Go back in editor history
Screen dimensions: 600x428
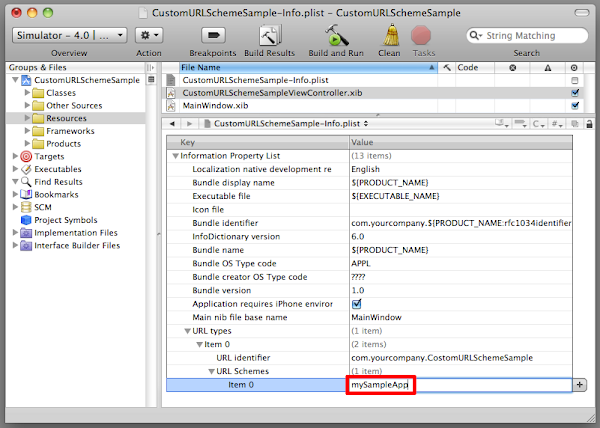172,124
